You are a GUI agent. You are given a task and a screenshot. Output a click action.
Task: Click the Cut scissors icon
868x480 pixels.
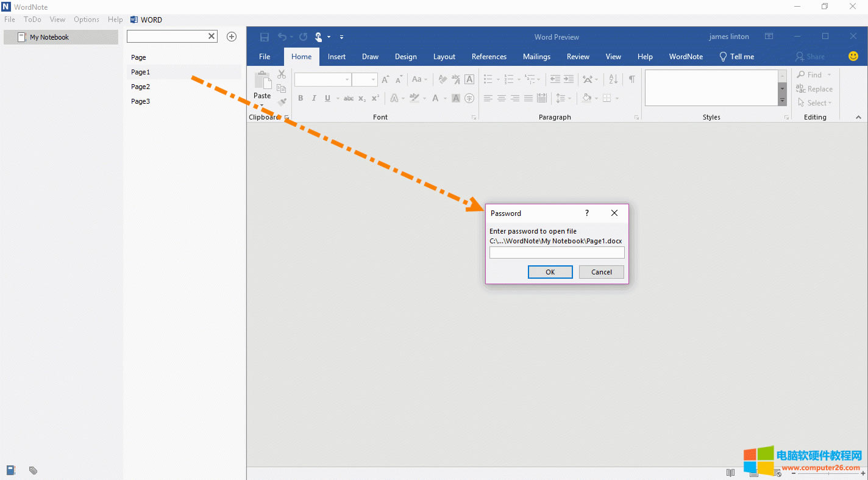[281, 74]
